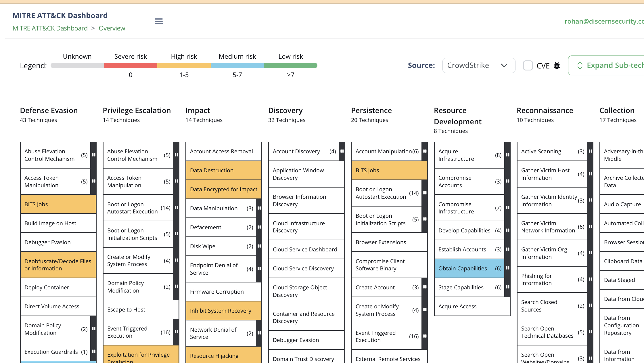
Task: Open the CrowdStrike source dropdown
Action: pyautogui.click(x=478, y=66)
